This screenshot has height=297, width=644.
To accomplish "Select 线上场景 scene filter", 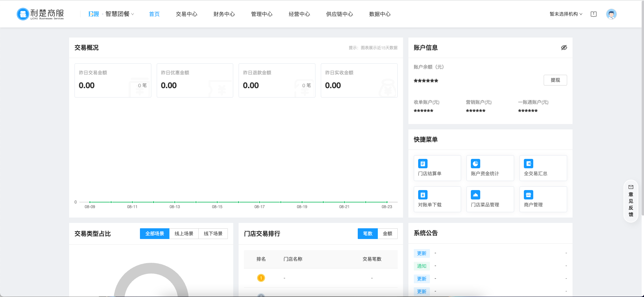I will 184,234.
